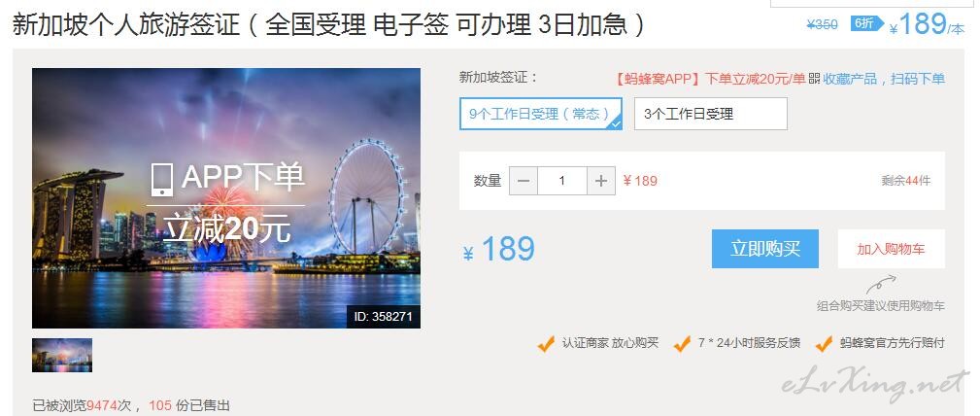Viewport: 980px width, 416px height.
Task: Click the 蚂蜂窝APP 下单立减20元/单 promo text
Action: click(x=710, y=79)
